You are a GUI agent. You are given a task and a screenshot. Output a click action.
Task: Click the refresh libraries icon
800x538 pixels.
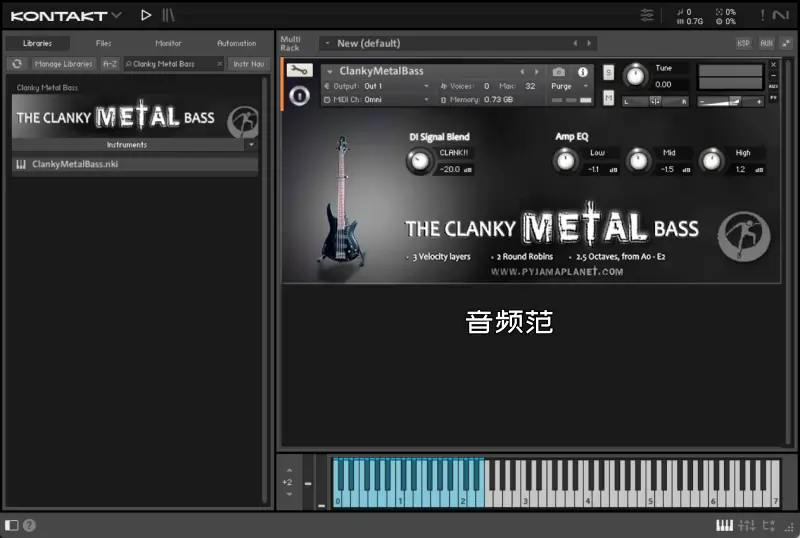[17, 64]
